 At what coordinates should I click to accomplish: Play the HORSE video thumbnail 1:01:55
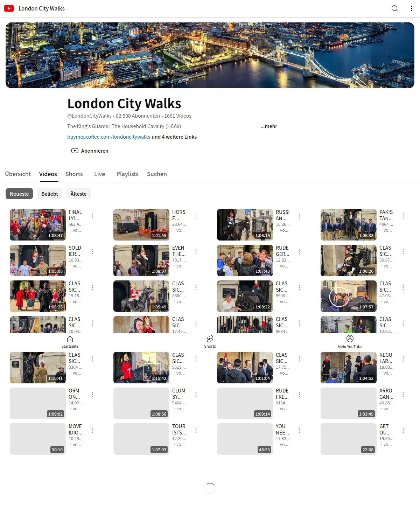tap(141, 225)
